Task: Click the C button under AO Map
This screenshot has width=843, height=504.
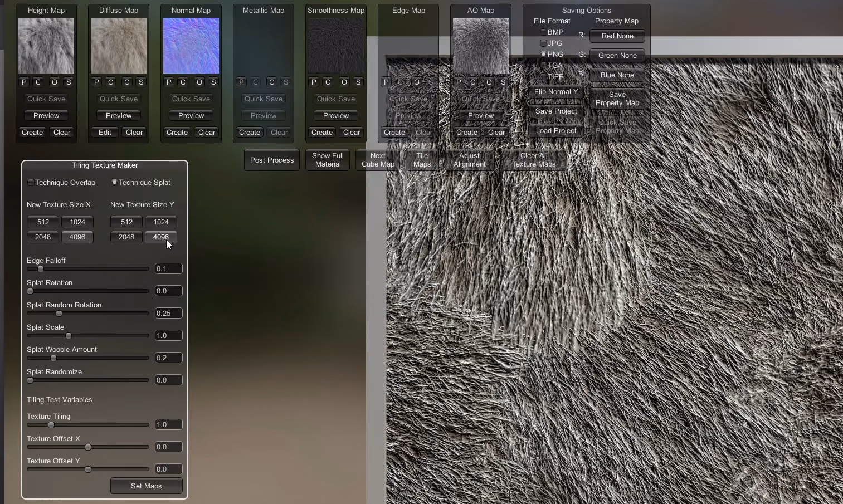Action: 472,82
